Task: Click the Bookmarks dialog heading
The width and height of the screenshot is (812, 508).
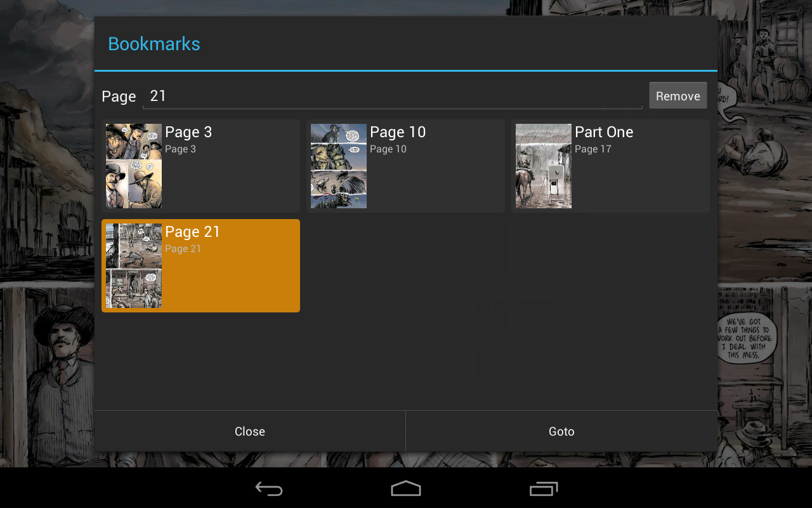Action: [154, 44]
